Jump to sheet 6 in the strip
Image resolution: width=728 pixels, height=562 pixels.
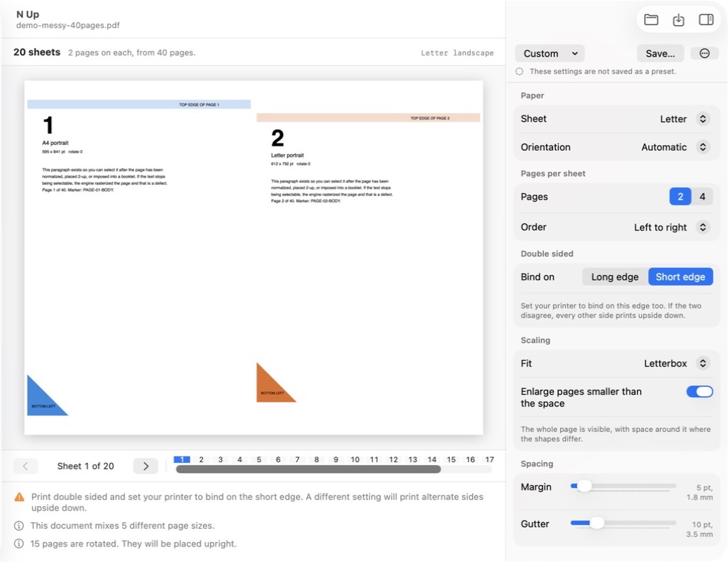[278, 459]
